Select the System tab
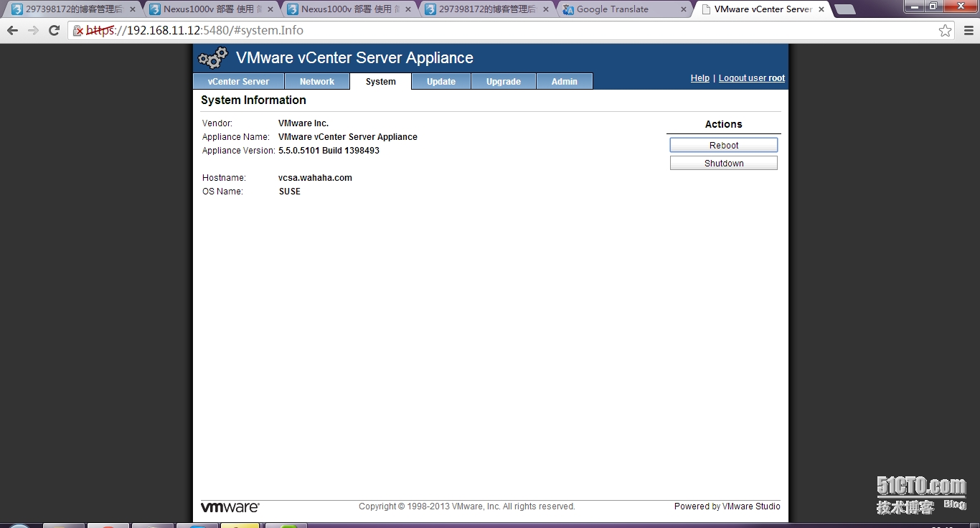 (381, 82)
